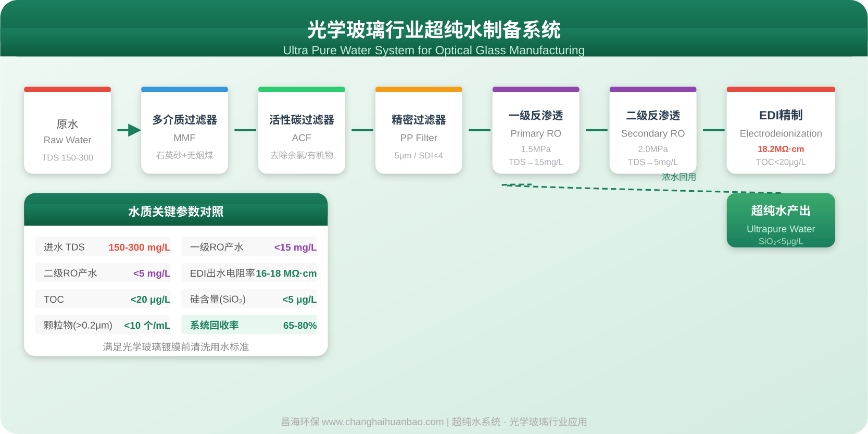Click TOC<20μg/L in the EDI card
This screenshot has height=434, width=868.
(781, 162)
